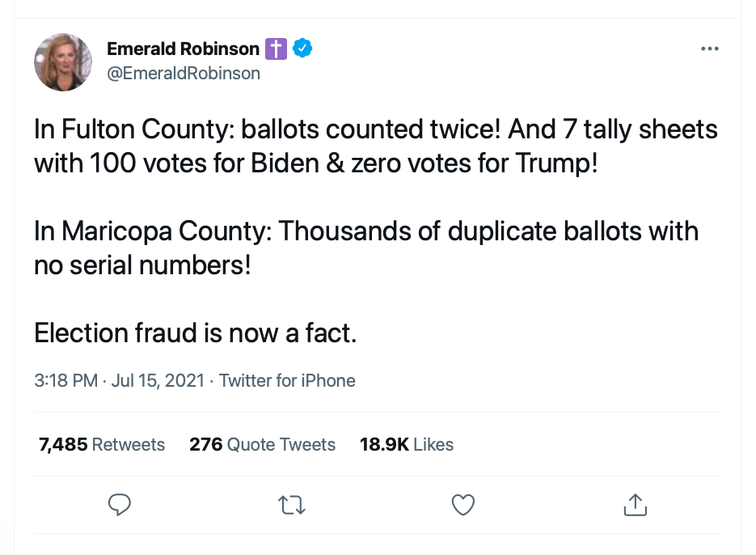Click the reply speech bubble icon

[x=120, y=505]
